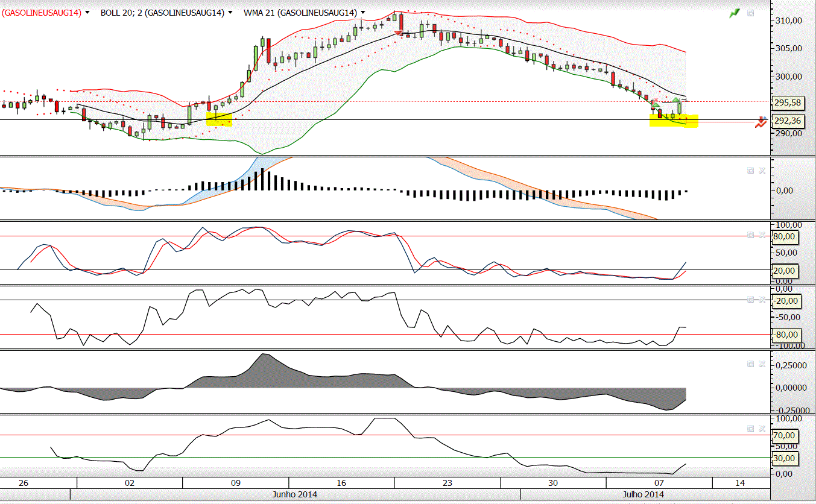Image resolution: width=816 pixels, height=504 pixels.
Task: Close the panel with 70,00 and 30,00 levels
Action: coord(762,429)
